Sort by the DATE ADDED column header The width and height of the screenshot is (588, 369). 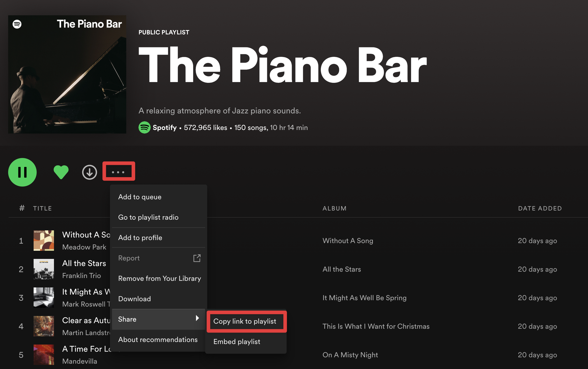pos(540,208)
